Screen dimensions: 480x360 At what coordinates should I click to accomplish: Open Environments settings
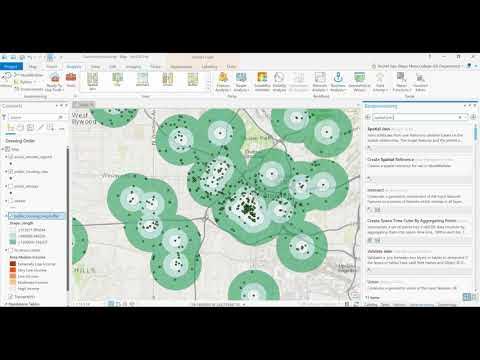tap(29, 89)
